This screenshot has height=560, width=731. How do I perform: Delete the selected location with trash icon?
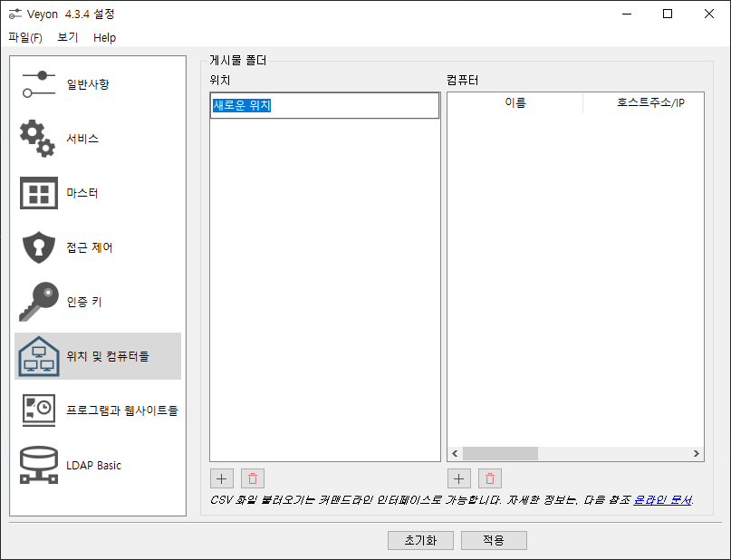pyautogui.click(x=253, y=478)
